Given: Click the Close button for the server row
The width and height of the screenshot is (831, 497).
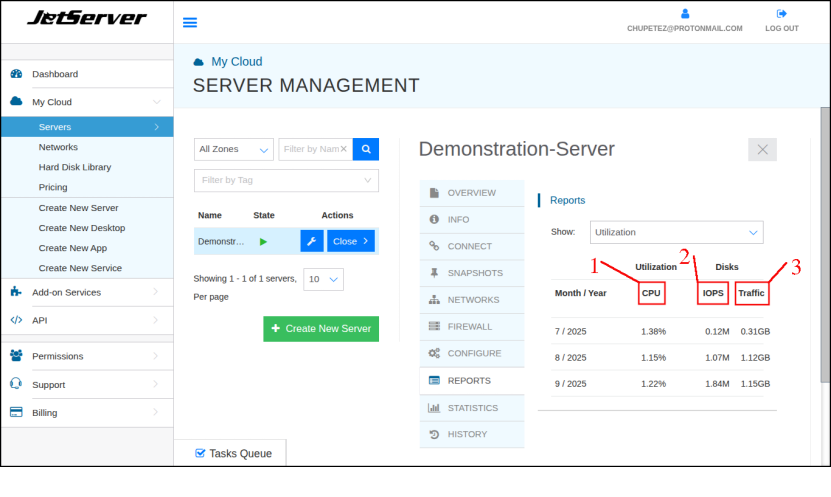Looking at the screenshot, I should click(x=351, y=241).
